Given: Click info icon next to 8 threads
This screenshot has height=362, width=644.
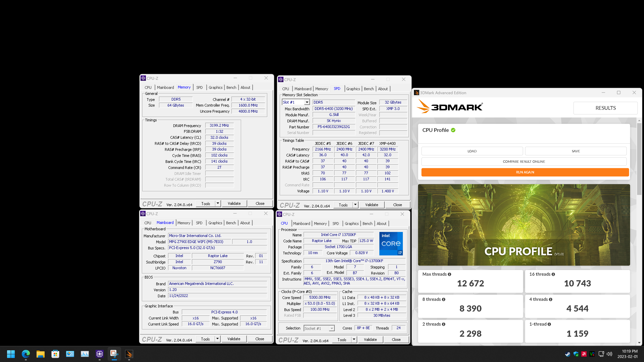Looking at the screenshot, I should (x=443, y=299).
